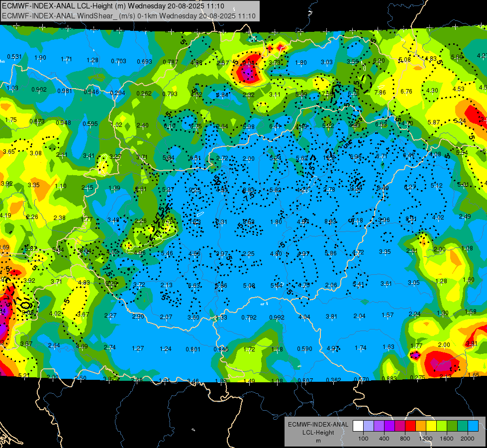
Task: Select the vivid violet legend swatch
Action: point(390,426)
